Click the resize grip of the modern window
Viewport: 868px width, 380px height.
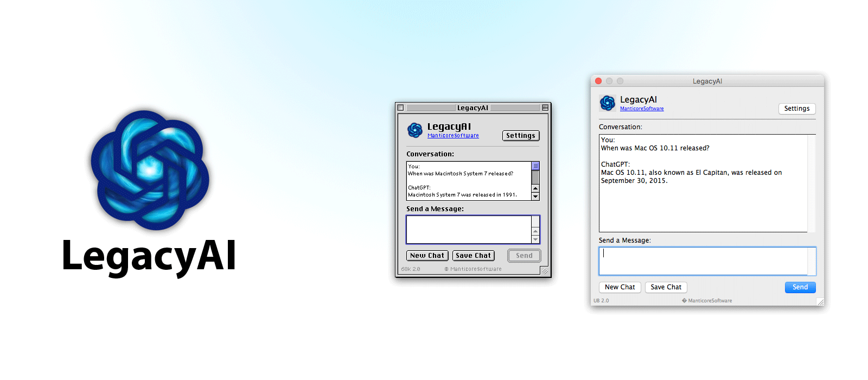(x=820, y=302)
